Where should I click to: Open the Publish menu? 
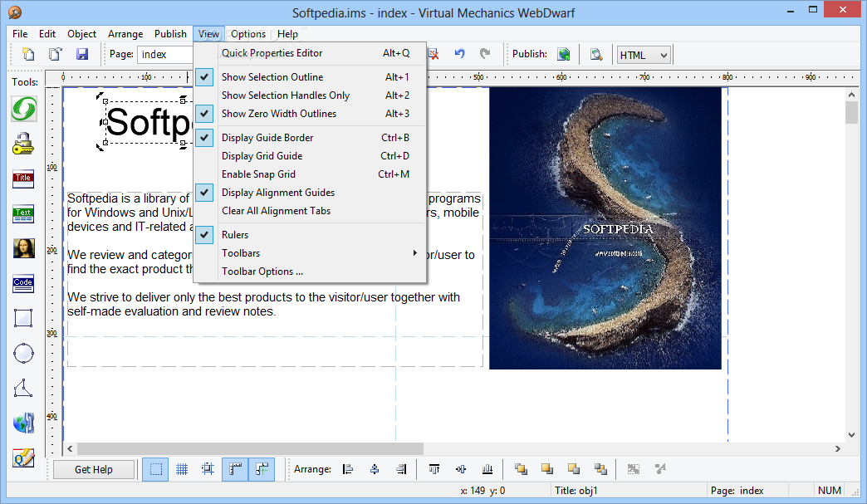pyautogui.click(x=170, y=34)
